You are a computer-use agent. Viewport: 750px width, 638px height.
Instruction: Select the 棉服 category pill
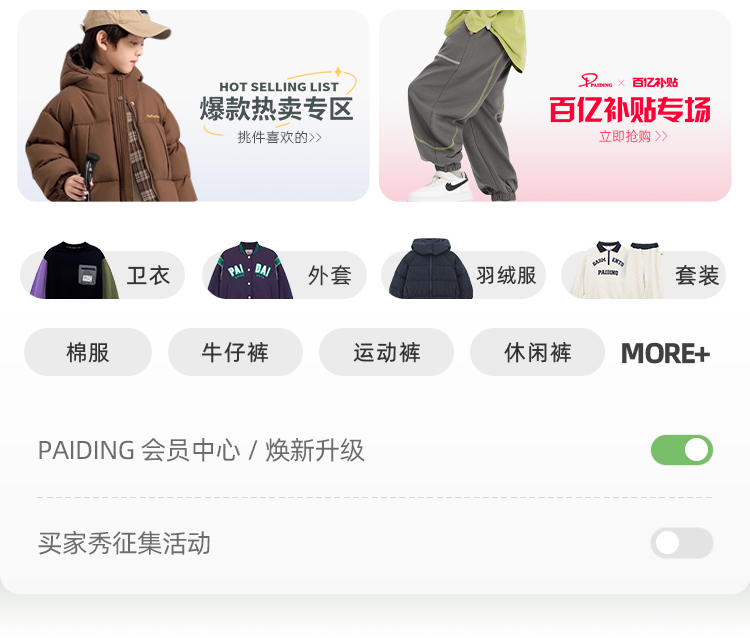point(88,352)
